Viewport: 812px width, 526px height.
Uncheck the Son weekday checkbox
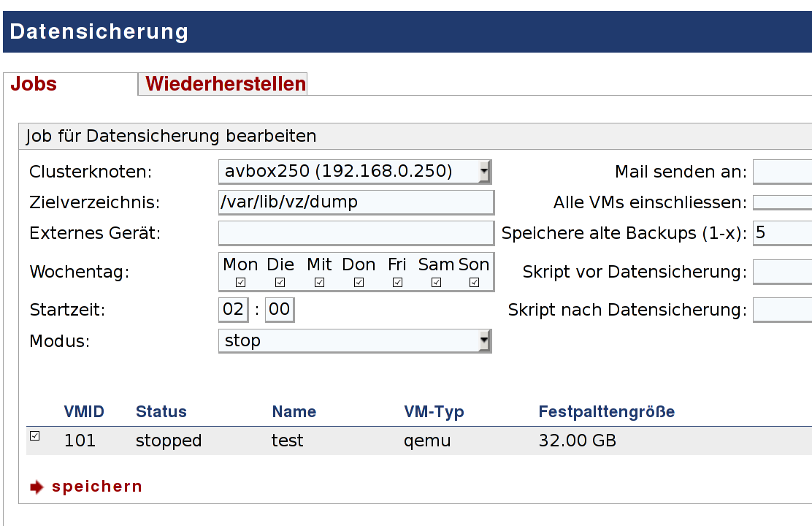pos(474,282)
